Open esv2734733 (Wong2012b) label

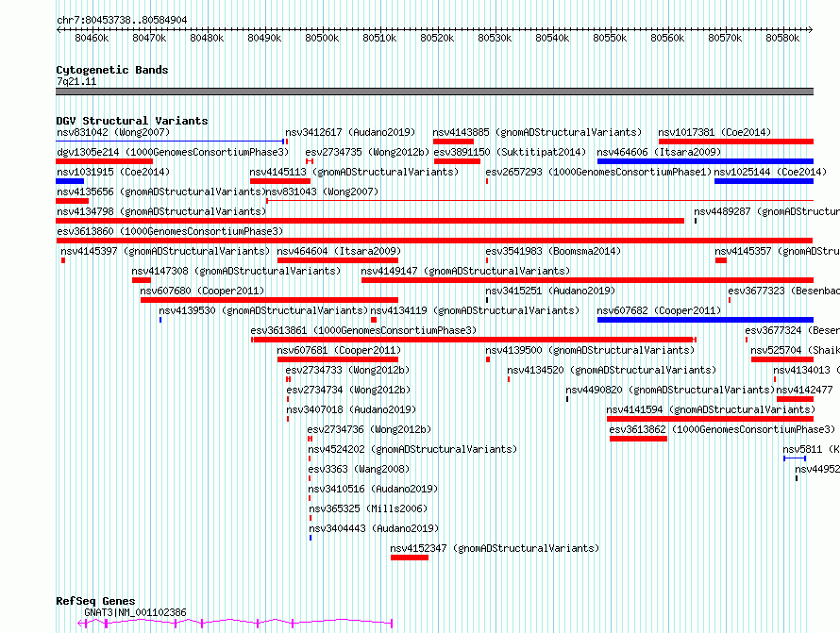347,370
